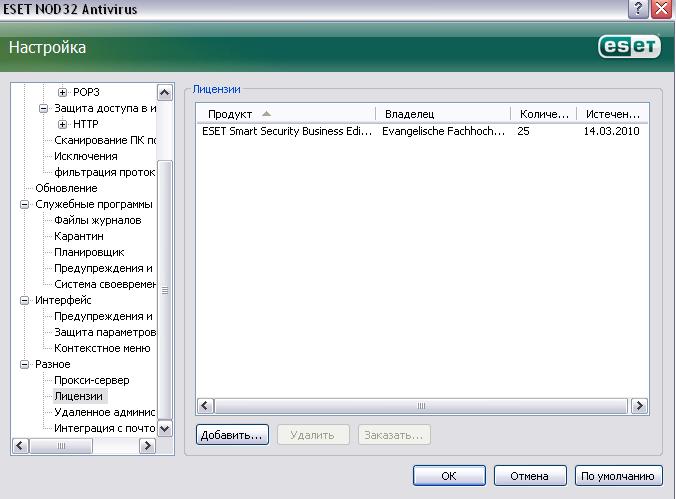Click the help question mark button
This screenshot has height=499, width=676.
637,9
